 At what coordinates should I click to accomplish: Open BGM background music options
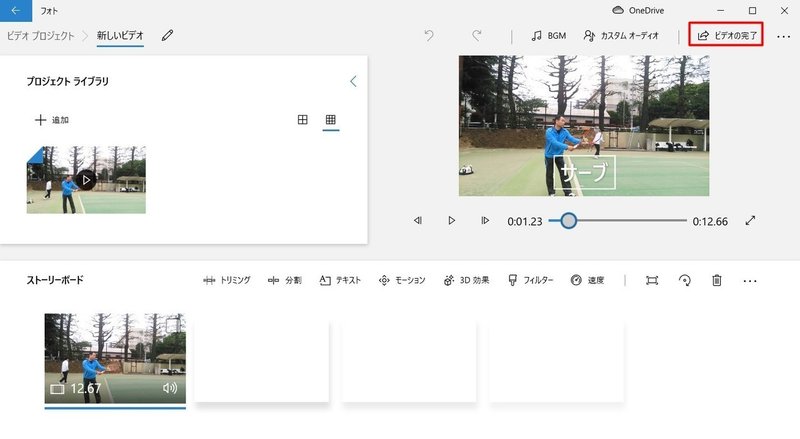click(548, 36)
